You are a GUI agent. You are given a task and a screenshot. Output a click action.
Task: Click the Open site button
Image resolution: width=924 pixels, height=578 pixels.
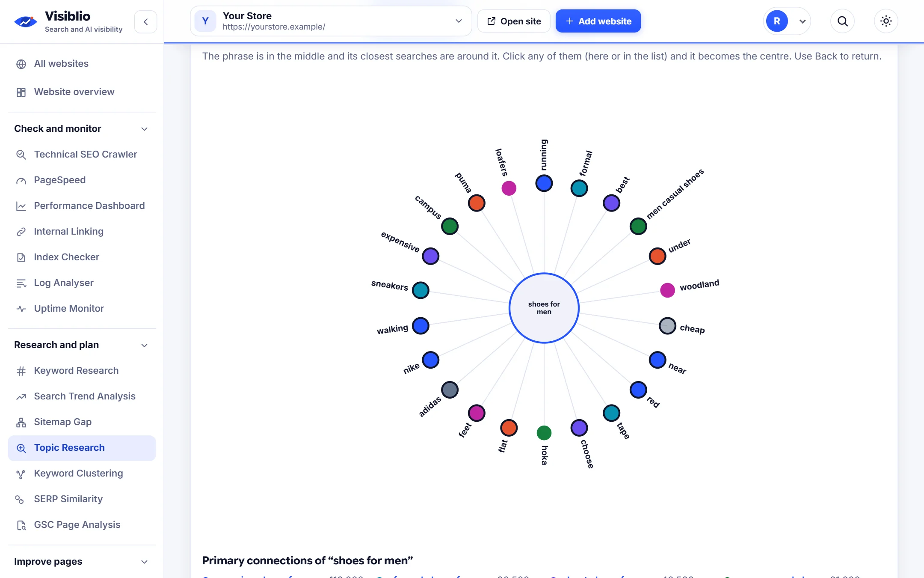tap(514, 21)
